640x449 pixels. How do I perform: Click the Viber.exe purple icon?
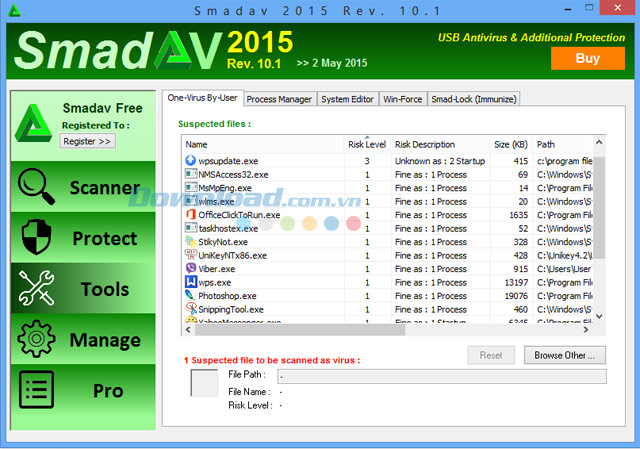click(190, 268)
